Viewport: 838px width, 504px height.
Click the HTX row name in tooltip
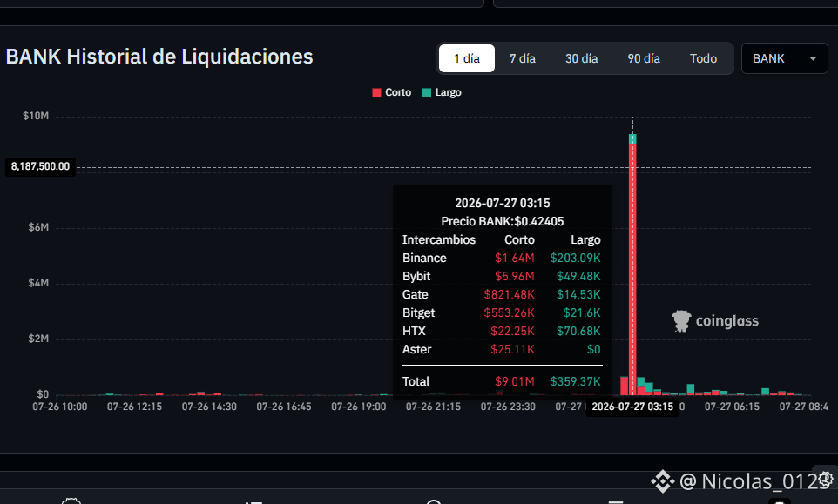click(x=414, y=331)
